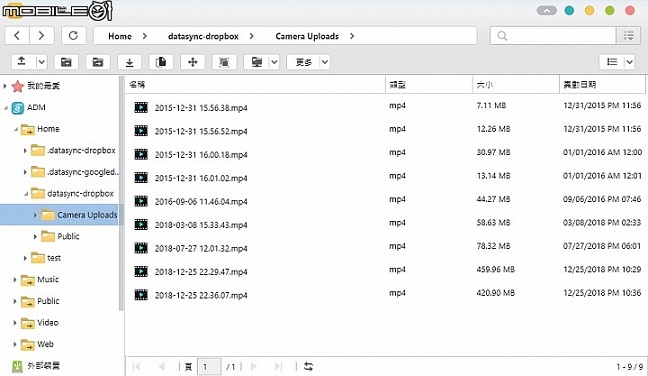This screenshot has width=648, height=376.
Task: Open advanced search options list icon
Action: (x=629, y=36)
